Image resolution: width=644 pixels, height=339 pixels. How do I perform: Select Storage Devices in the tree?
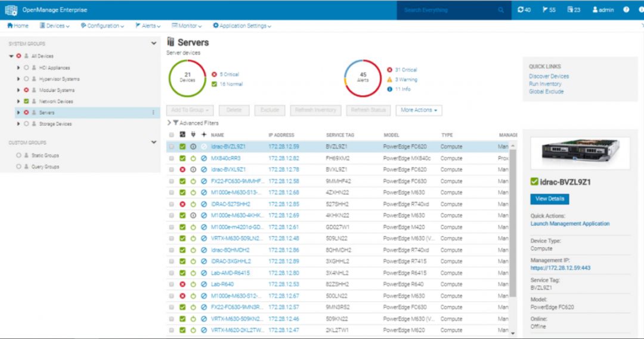[x=55, y=124]
